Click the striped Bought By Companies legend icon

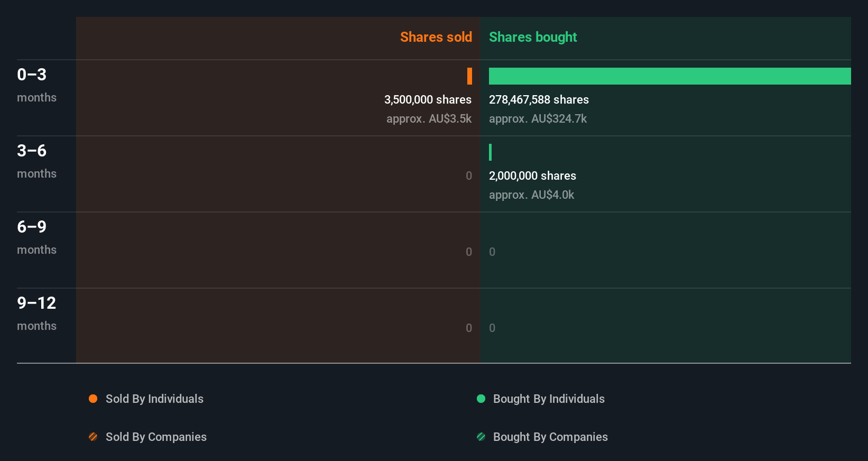[481, 437]
